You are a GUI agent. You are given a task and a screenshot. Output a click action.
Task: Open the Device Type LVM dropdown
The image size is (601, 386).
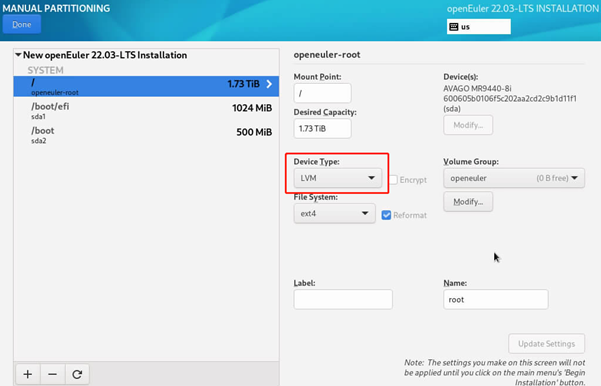pos(338,178)
